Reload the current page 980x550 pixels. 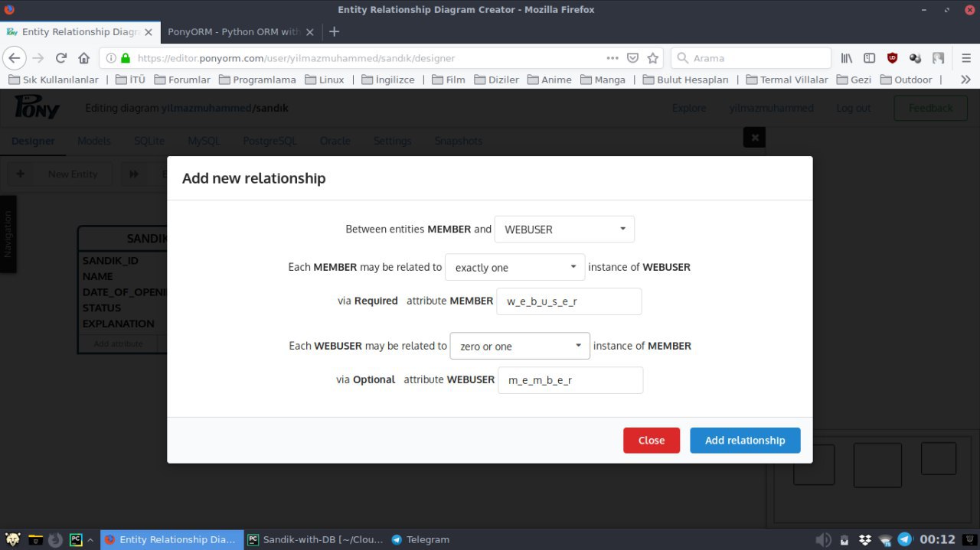(61, 58)
